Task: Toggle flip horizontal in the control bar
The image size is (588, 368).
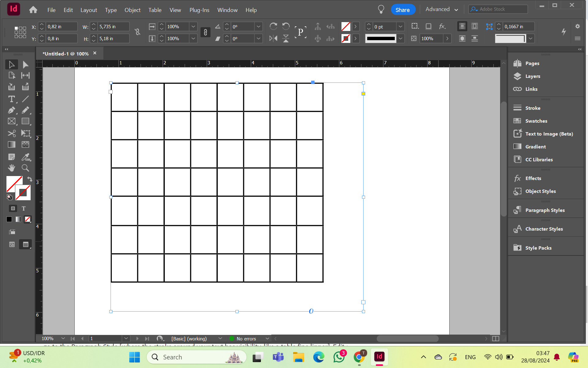Action: [273, 38]
